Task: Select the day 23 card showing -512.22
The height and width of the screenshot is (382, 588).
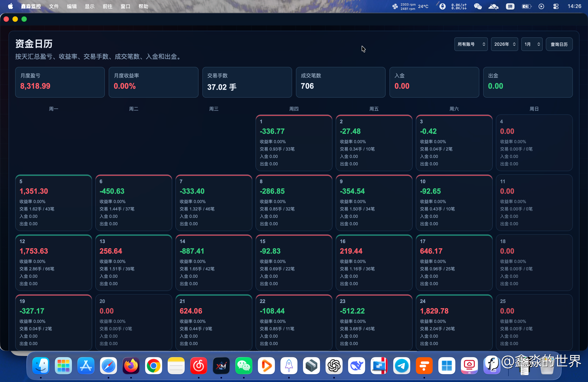Action: tap(374, 322)
